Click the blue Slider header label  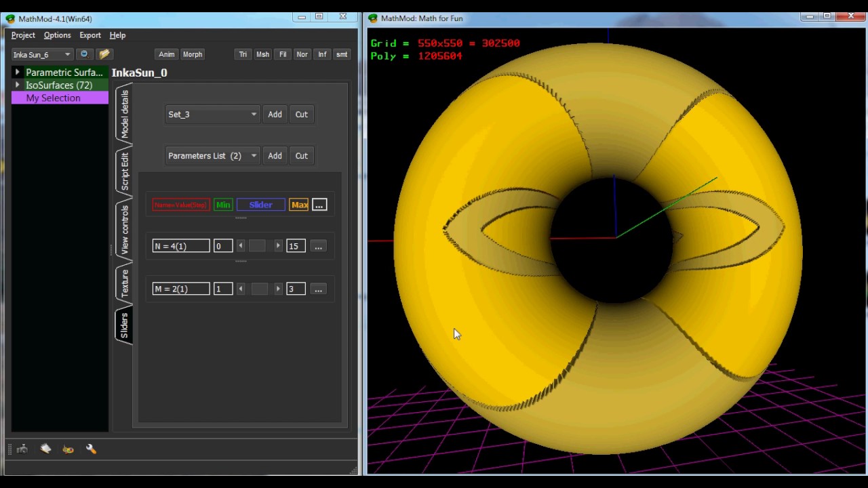261,205
